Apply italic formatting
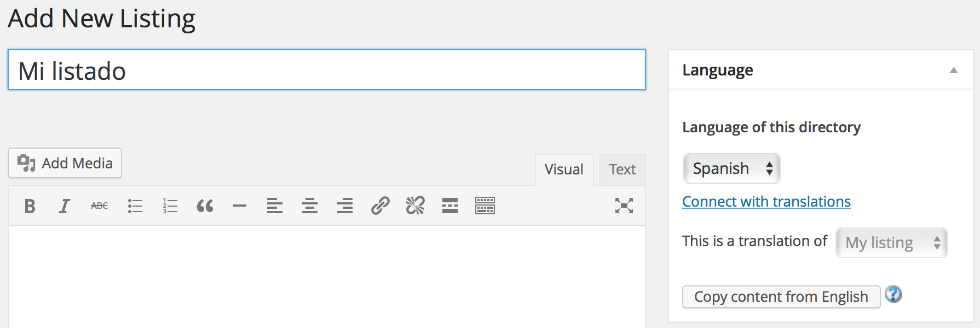 65,206
